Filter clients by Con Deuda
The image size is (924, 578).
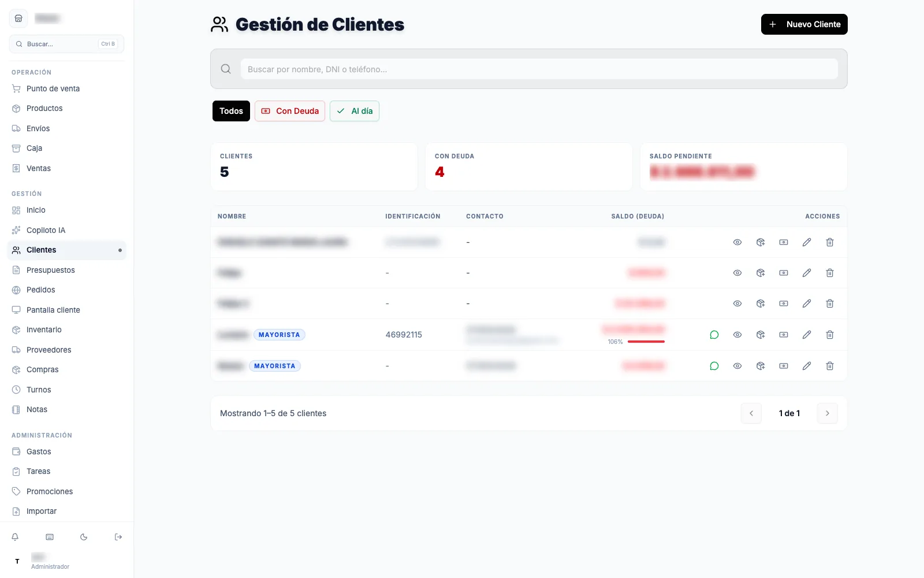290,111
